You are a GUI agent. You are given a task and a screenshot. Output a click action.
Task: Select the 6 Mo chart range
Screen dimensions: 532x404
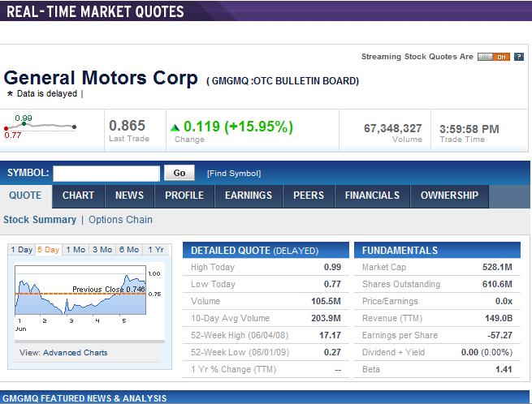pos(129,250)
